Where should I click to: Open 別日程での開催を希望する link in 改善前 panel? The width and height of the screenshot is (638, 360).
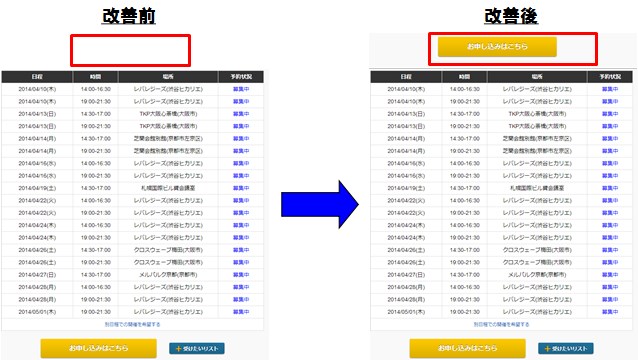click(133, 325)
